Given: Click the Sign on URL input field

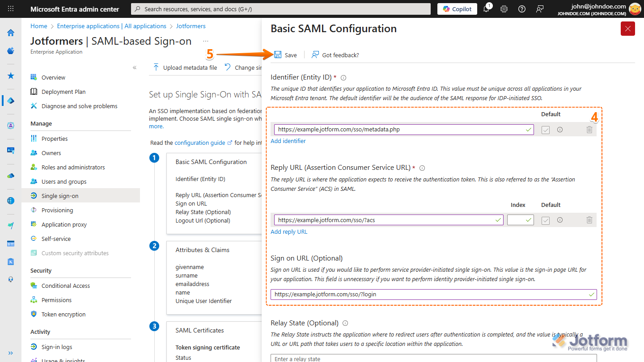Looking at the screenshot, I should coord(429,295).
